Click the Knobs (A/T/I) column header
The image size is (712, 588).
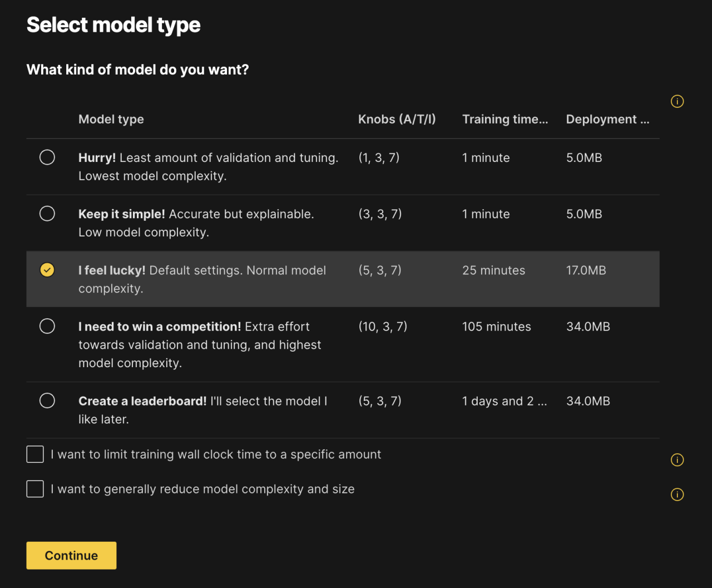pyautogui.click(x=397, y=119)
